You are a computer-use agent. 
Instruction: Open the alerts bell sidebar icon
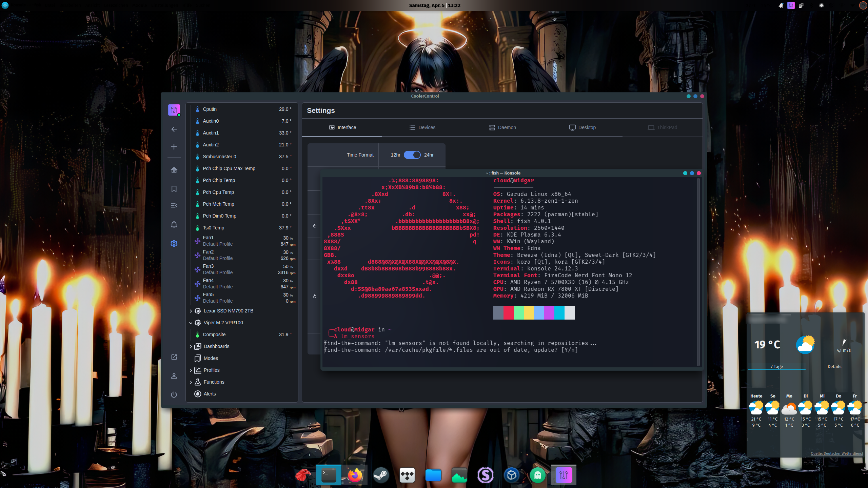click(x=174, y=224)
